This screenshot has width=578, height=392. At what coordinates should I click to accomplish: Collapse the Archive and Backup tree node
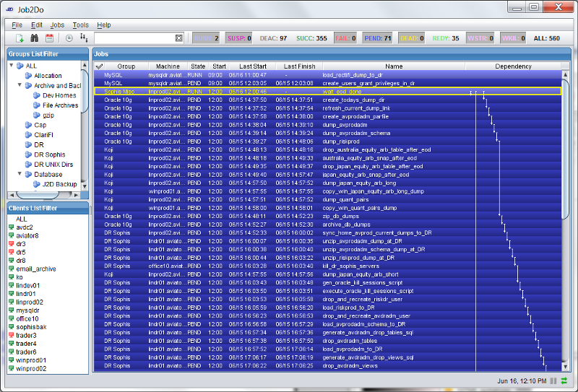pyautogui.click(x=20, y=85)
